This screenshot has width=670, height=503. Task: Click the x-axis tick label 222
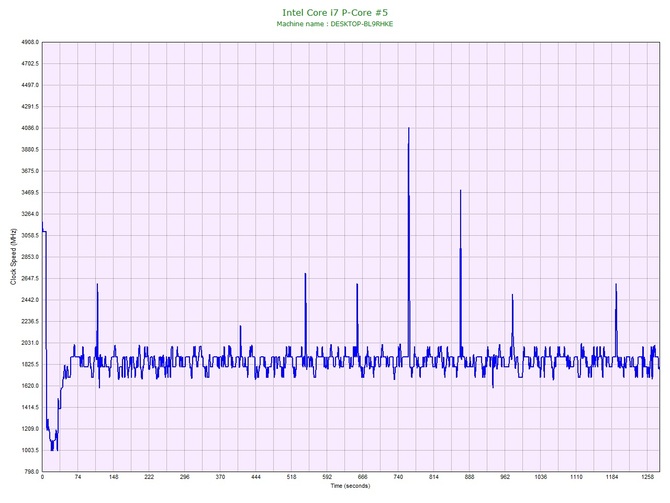point(149,477)
